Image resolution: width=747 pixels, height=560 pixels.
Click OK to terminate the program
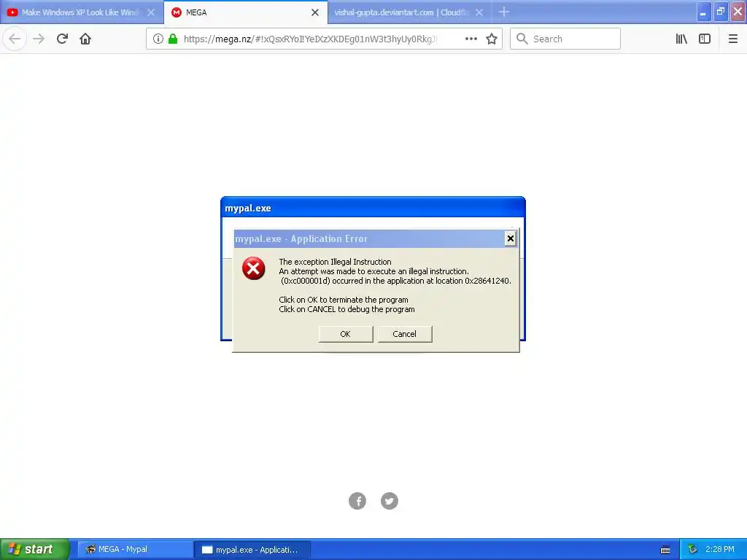345,334
